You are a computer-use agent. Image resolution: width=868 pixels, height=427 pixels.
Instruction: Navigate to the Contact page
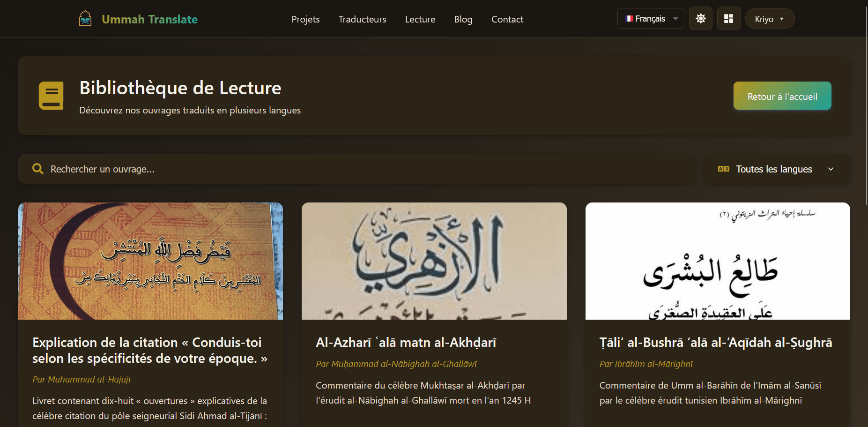click(507, 19)
